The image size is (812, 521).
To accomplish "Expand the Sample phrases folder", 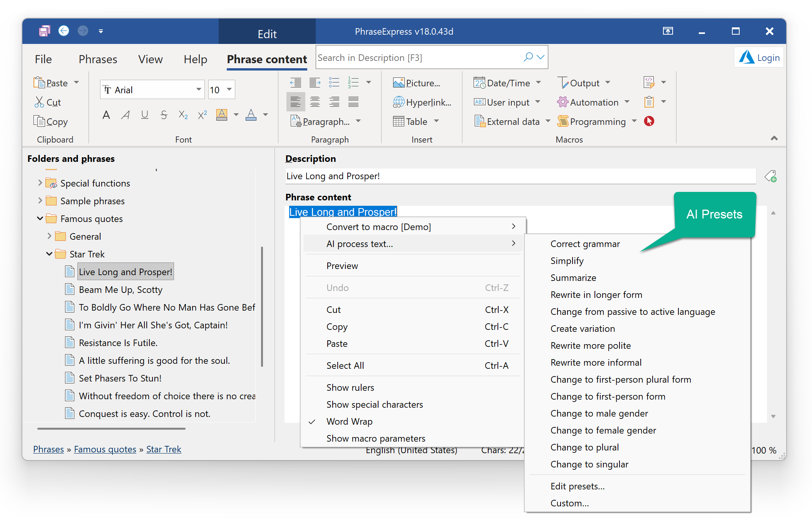I will [40, 201].
